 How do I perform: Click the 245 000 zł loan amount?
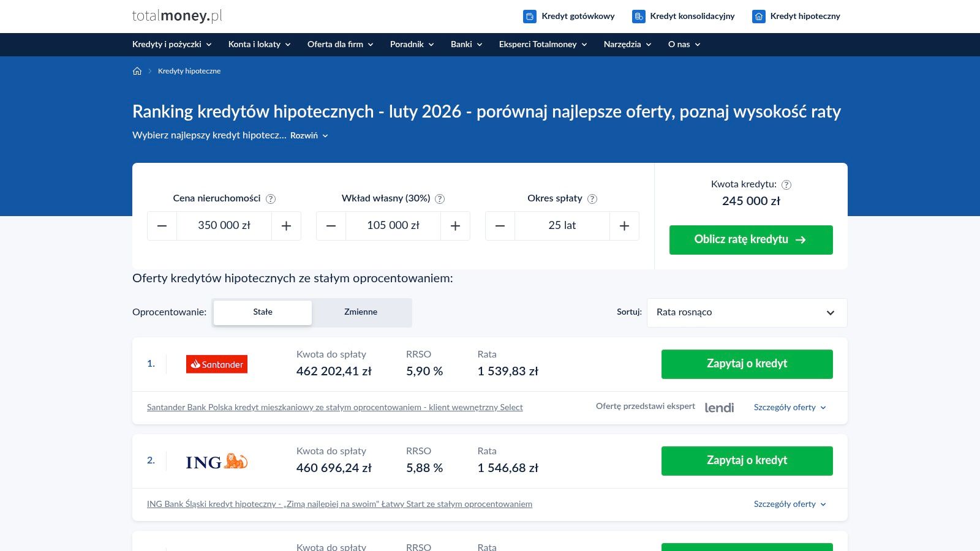pyautogui.click(x=751, y=201)
